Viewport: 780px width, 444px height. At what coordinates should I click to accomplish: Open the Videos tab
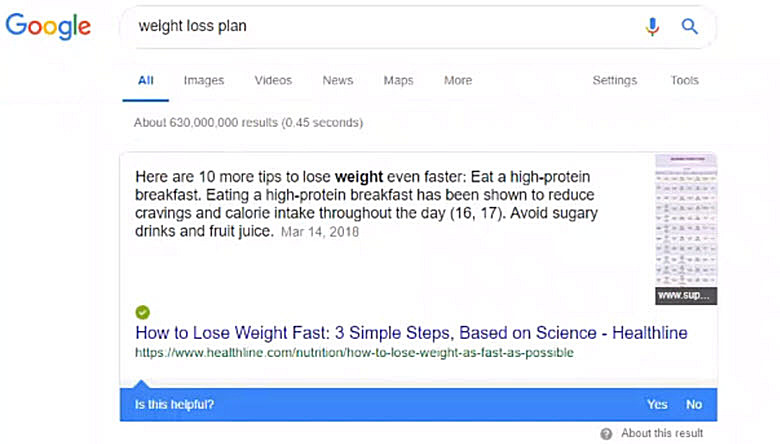point(273,81)
